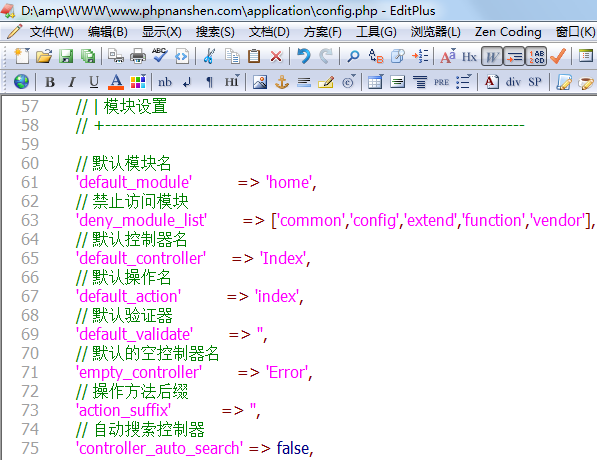Open 文档(D) menu
This screenshot has height=460, width=597.
(269, 32)
